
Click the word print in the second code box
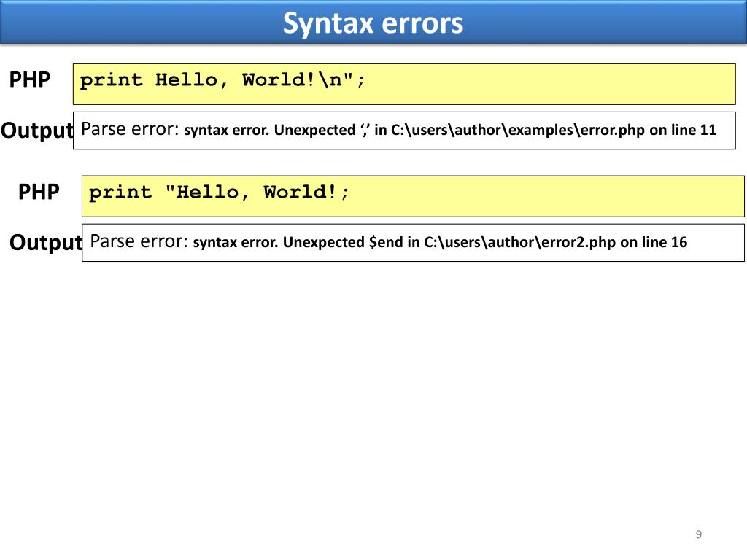tap(120, 192)
